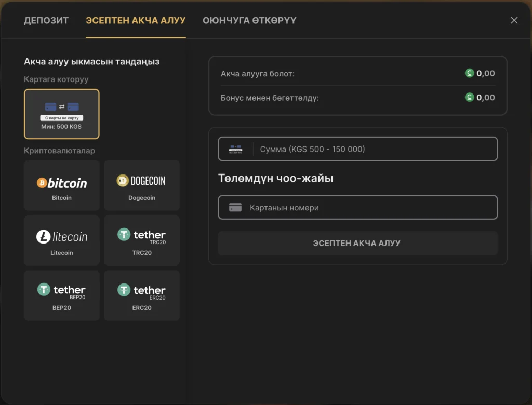
Task: Pick tether BEP20 withdrawal option
Action: click(62, 295)
